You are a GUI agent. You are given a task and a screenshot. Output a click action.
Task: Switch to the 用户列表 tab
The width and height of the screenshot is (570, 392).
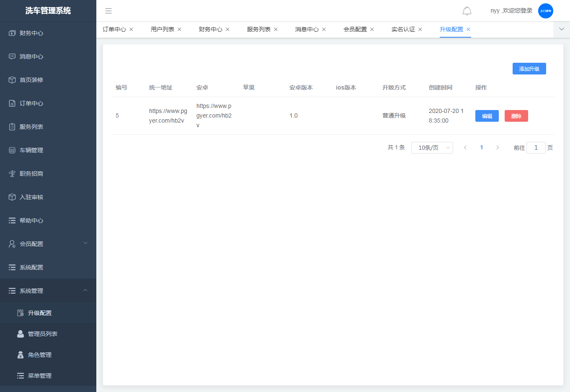(x=162, y=29)
